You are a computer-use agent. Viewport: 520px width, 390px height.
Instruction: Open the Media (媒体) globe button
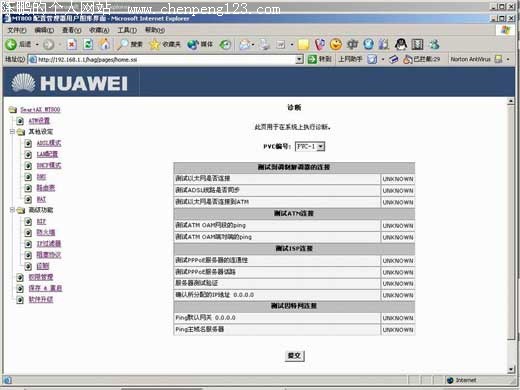pyautogui.click(x=200, y=44)
